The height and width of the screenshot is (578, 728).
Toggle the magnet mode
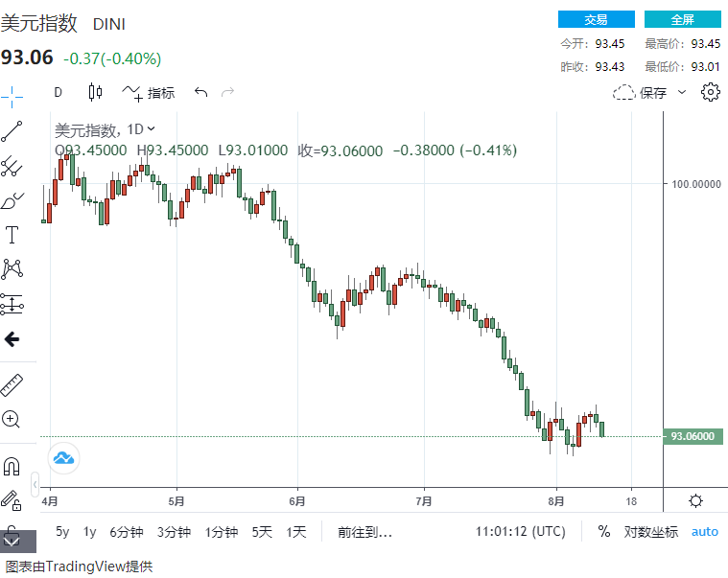pos(12,466)
